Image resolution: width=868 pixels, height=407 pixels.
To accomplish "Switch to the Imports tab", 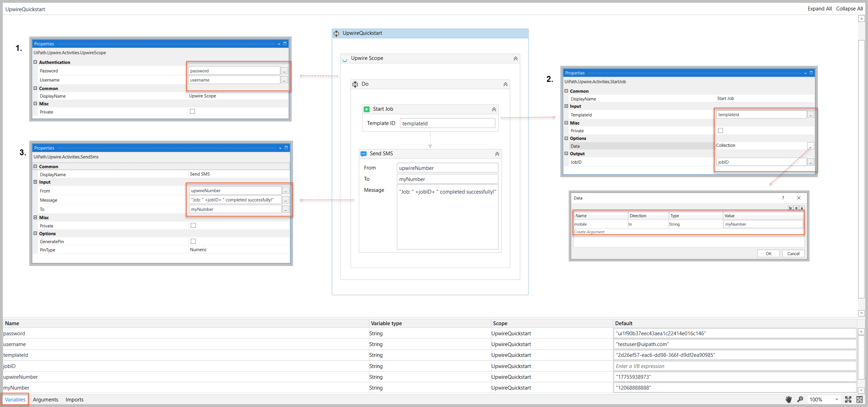I will [x=74, y=399].
